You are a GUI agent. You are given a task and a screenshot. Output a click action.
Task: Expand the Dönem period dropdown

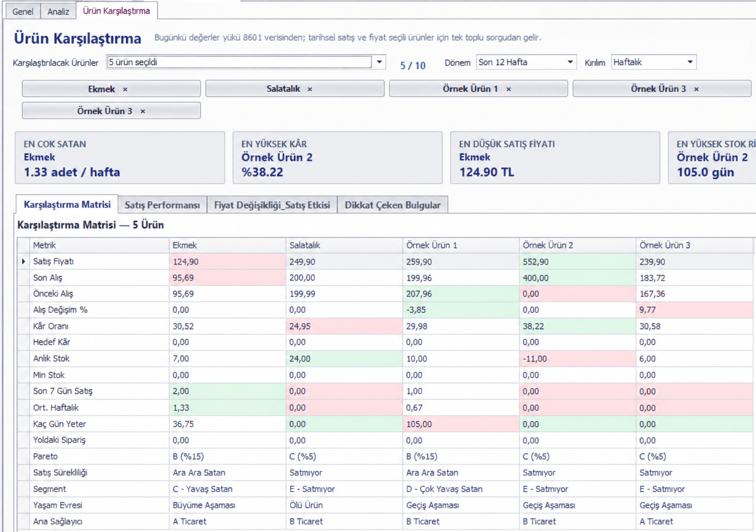pyautogui.click(x=570, y=62)
